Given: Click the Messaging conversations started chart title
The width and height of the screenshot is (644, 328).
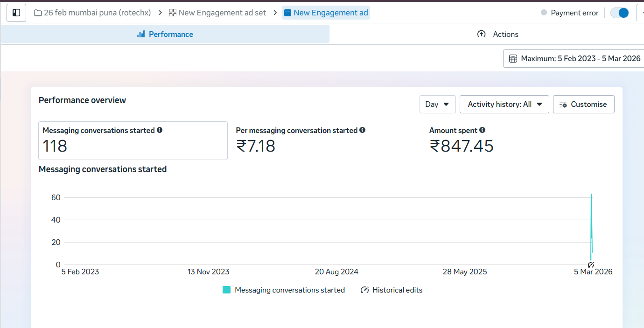Looking at the screenshot, I should click(103, 169).
